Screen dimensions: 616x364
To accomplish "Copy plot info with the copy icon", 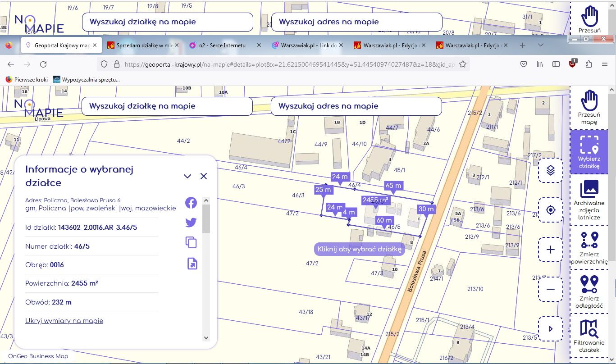I will pyautogui.click(x=192, y=242).
